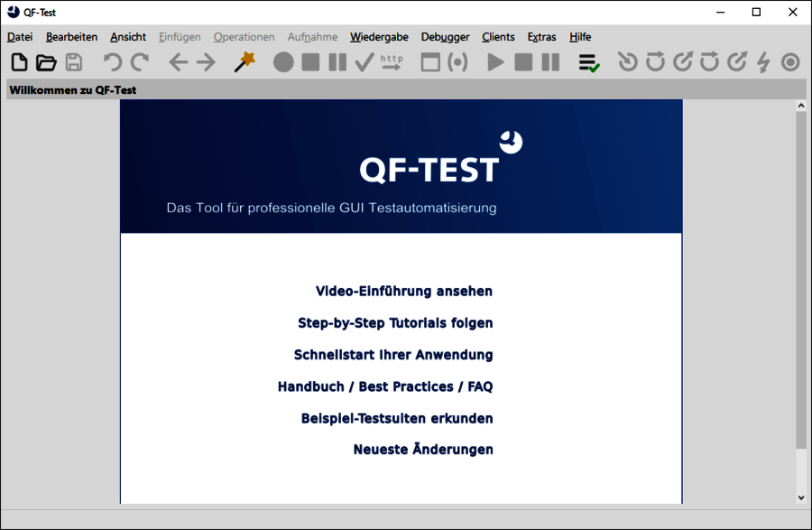Redo the last undone edit

[140, 62]
